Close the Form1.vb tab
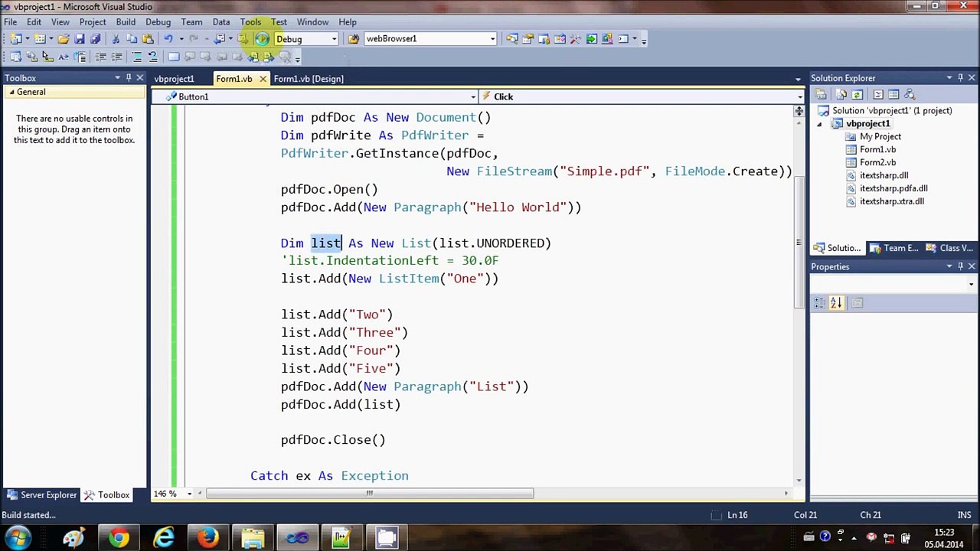Image resolution: width=980 pixels, height=551 pixels. 263,79
